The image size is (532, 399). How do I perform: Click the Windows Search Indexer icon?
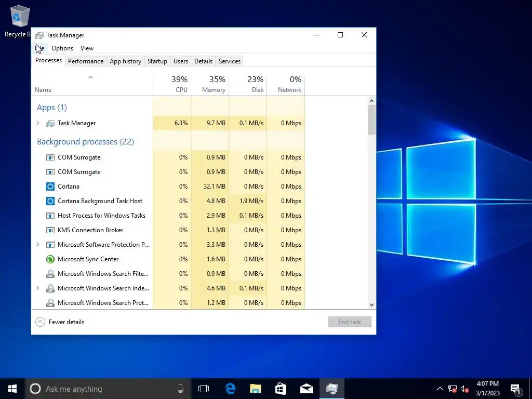pyautogui.click(x=50, y=288)
